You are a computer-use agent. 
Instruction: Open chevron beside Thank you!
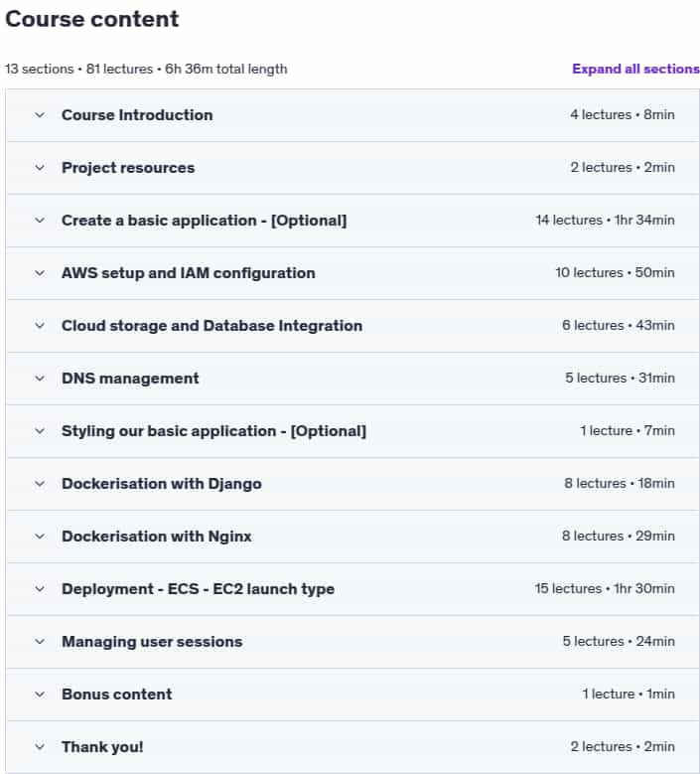(40, 747)
